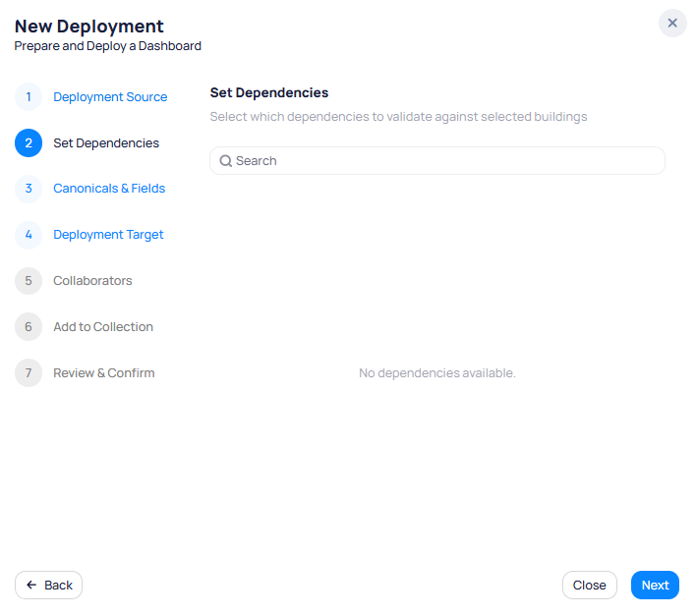
Task: Click the step 3 number circle
Action: 29,189
